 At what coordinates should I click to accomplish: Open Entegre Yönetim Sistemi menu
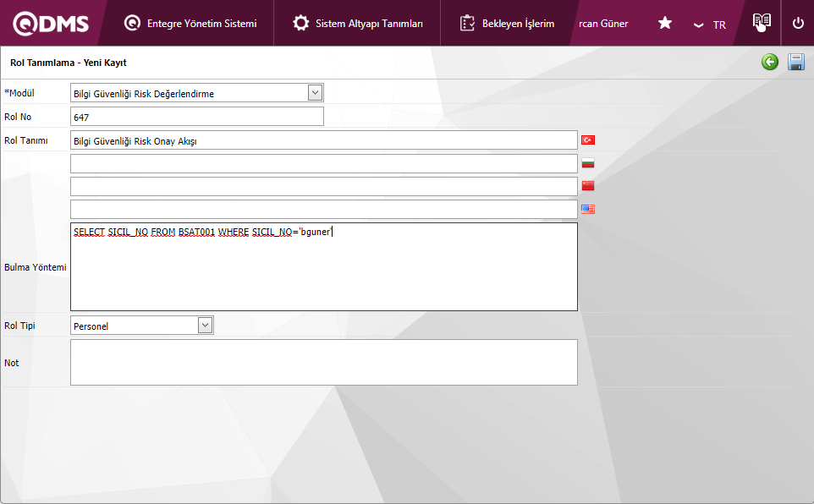click(x=190, y=24)
